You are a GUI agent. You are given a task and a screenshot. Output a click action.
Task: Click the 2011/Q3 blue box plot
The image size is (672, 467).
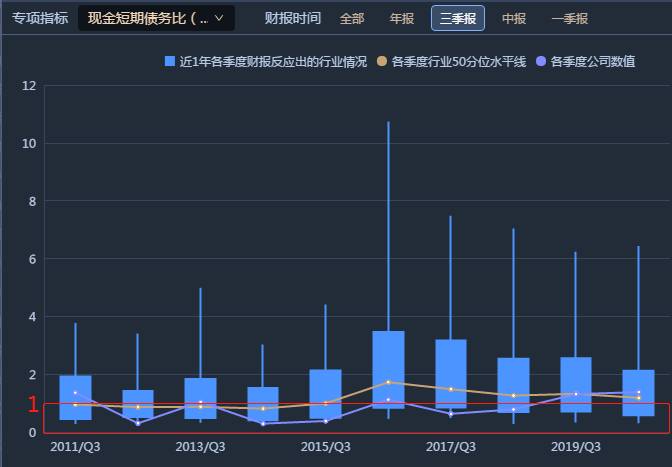[x=75, y=397]
